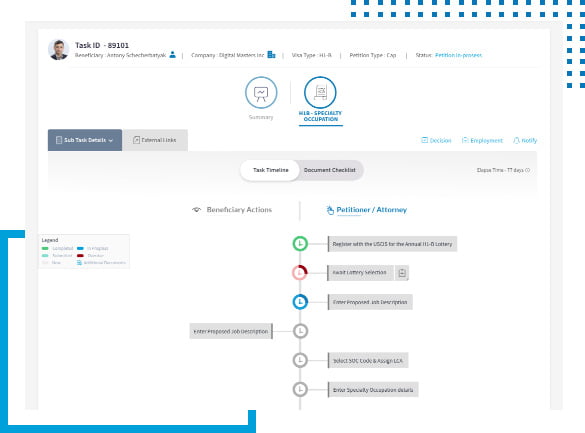Click the Notify bell icon

(516, 140)
